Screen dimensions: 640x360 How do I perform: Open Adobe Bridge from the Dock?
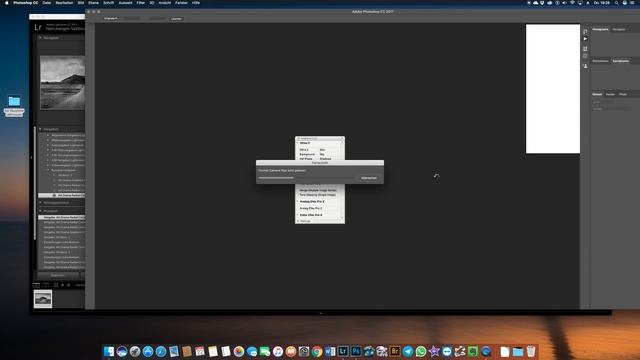(x=395, y=351)
